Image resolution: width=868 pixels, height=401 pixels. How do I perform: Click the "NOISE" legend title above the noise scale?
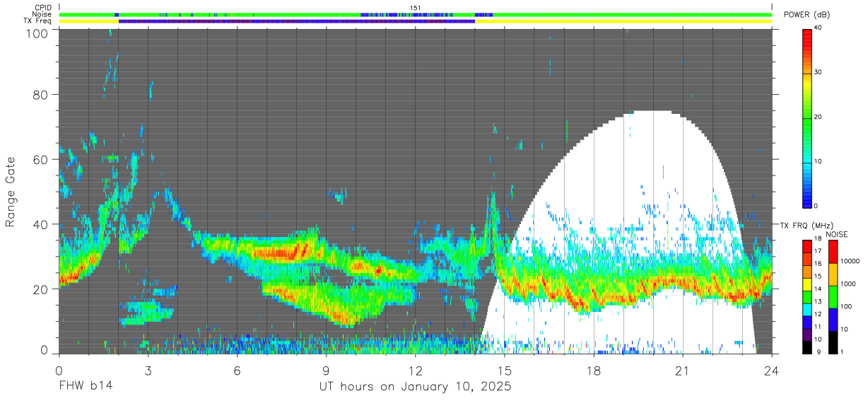[835, 234]
